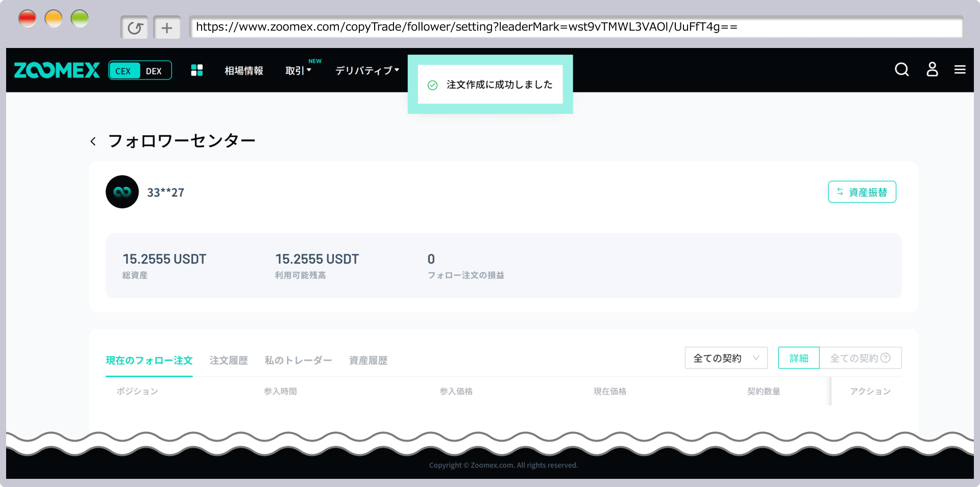Click the 現在価格 column header
This screenshot has height=487, width=980.
pyautogui.click(x=610, y=391)
